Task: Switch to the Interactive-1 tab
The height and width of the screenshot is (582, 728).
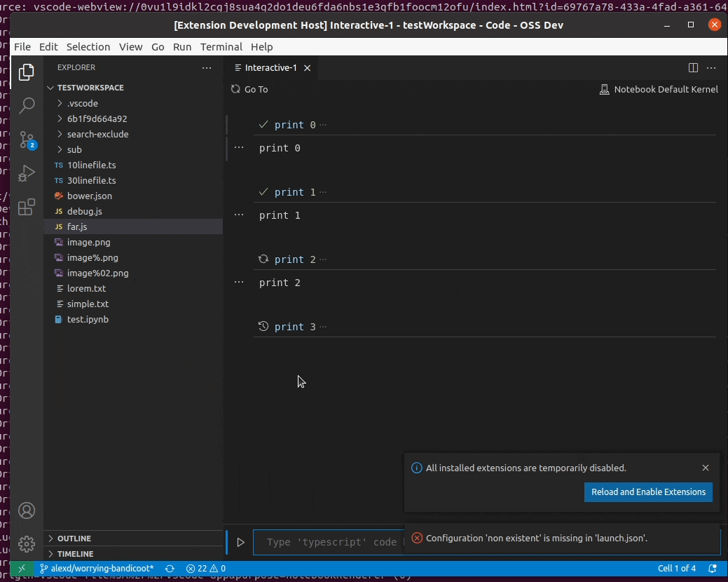Action: pyautogui.click(x=270, y=68)
